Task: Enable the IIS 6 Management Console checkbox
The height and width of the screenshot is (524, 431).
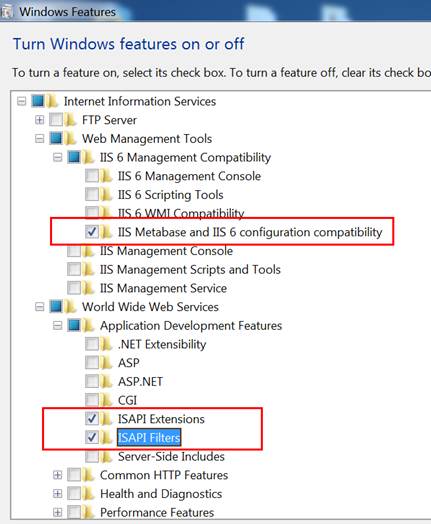Action: point(92,176)
